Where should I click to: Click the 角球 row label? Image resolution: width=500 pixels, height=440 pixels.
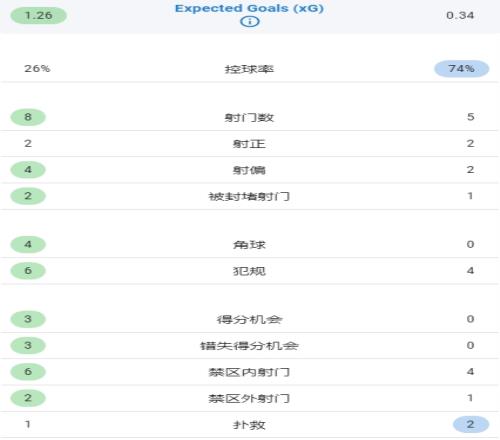coord(249,245)
